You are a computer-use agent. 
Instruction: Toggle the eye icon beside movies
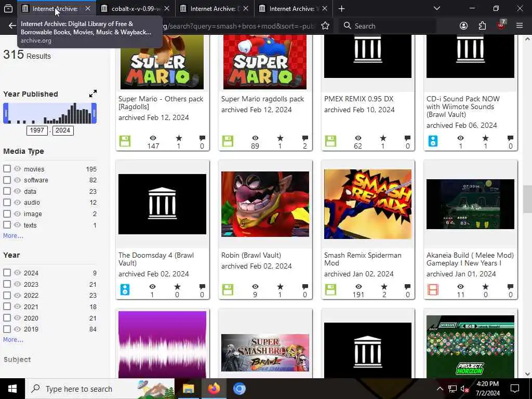click(17, 169)
